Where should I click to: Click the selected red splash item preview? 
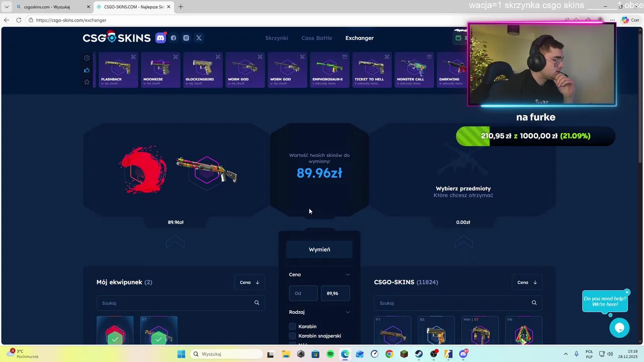[x=143, y=170]
